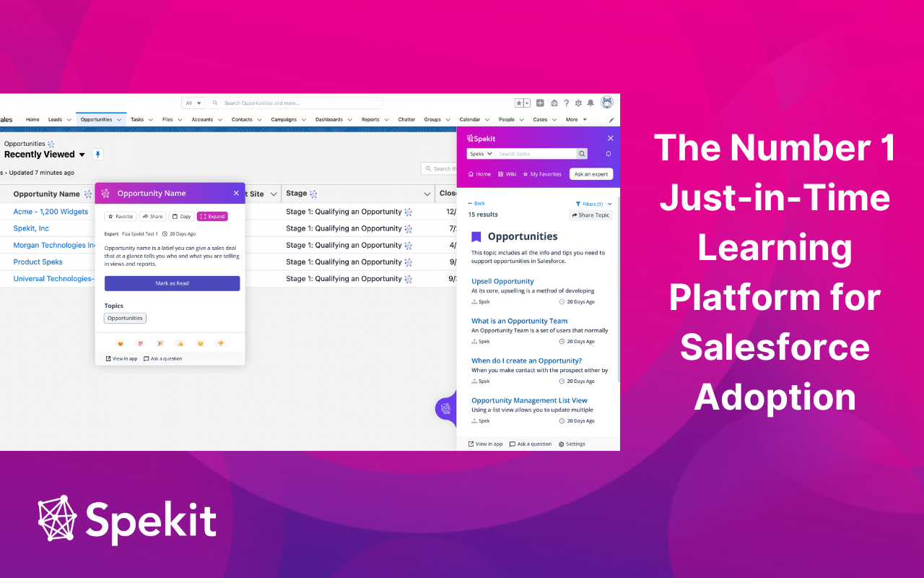Click the Salesforce favorites star icon
The width and height of the screenshot is (924, 578).
pyautogui.click(x=520, y=103)
